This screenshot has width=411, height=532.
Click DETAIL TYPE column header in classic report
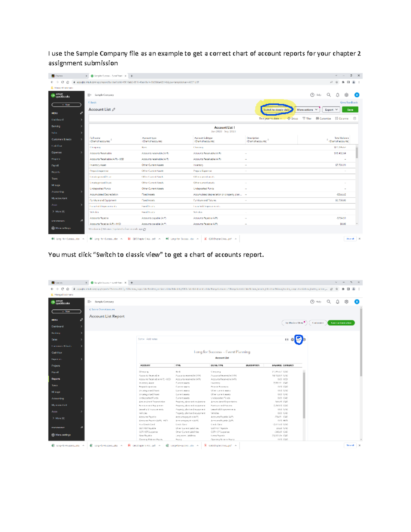click(217, 365)
